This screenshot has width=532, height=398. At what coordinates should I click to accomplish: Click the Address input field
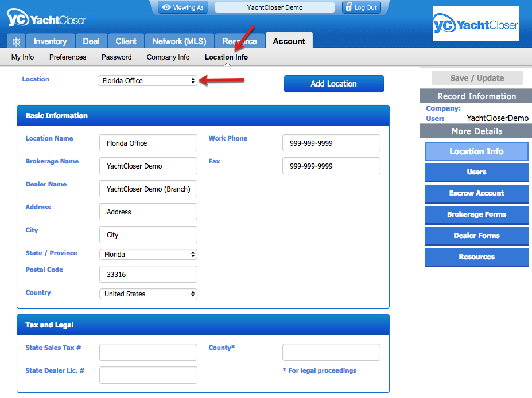point(148,212)
